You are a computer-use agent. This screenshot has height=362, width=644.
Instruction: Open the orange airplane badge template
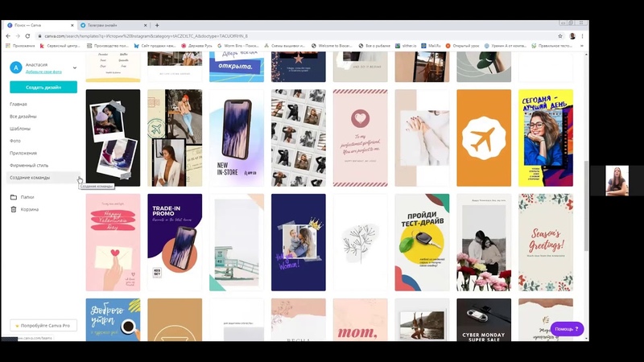point(484,138)
